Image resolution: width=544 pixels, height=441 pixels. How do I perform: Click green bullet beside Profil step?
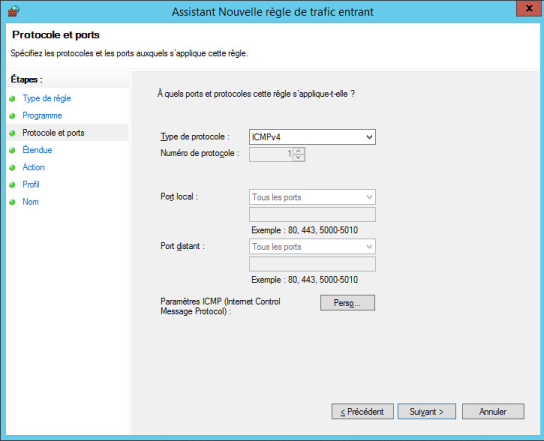(x=12, y=185)
